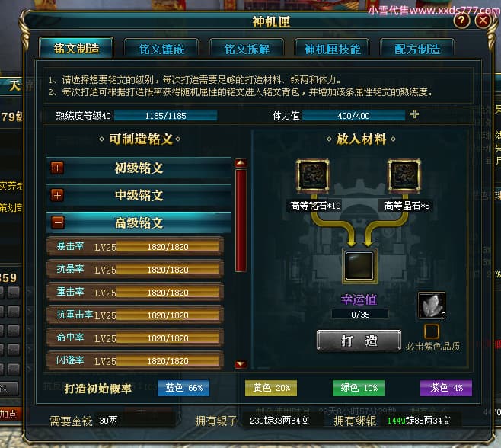Viewport: 501px width, 448px height.
Task: Click the question mark help icon
Action: (x=461, y=21)
